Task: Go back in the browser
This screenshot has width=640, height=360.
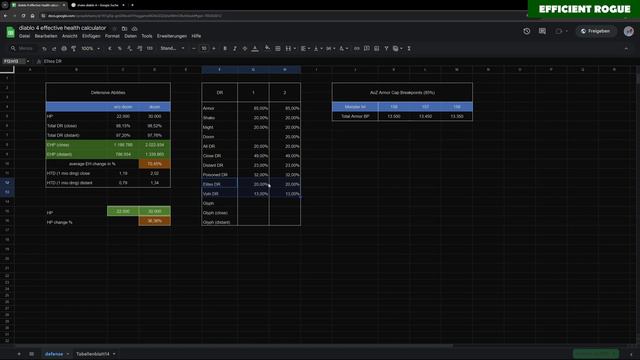Action: tap(5, 16)
